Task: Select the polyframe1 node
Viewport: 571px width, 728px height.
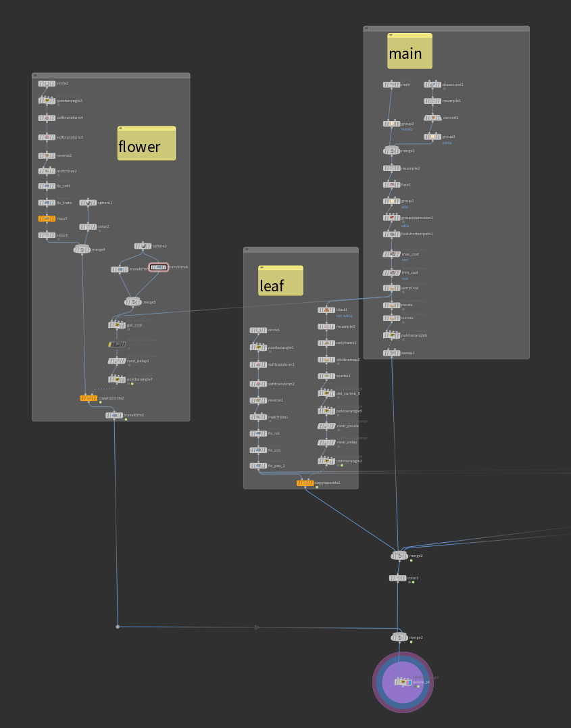Action: point(326,343)
